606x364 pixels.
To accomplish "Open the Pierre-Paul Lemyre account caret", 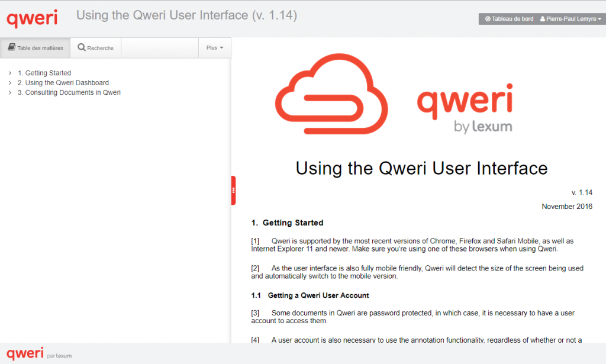I will (599, 19).
